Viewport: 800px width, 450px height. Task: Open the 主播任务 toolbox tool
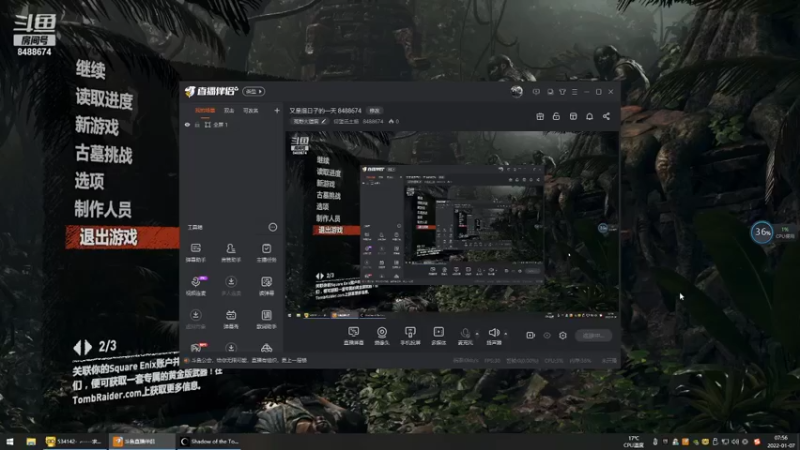tap(266, 253)
